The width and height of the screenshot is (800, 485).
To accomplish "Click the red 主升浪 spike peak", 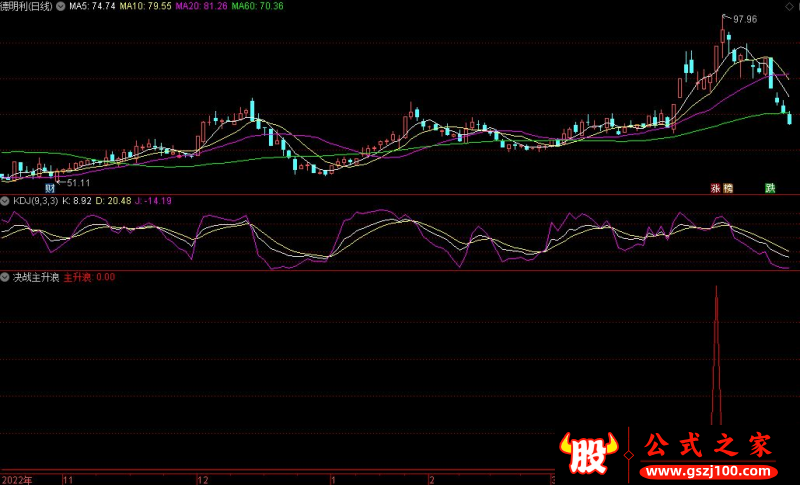I will point(716,290).
